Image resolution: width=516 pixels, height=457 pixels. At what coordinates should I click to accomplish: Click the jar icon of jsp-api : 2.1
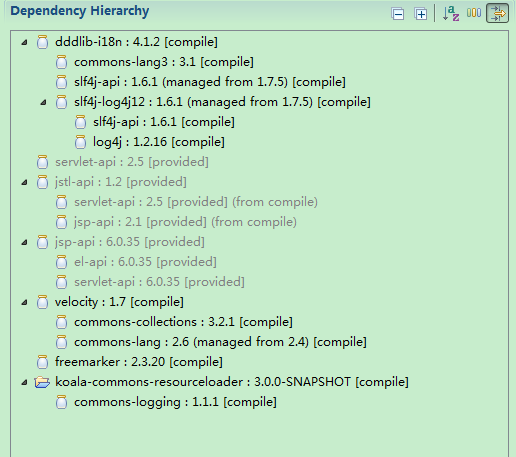coord(61,222)
